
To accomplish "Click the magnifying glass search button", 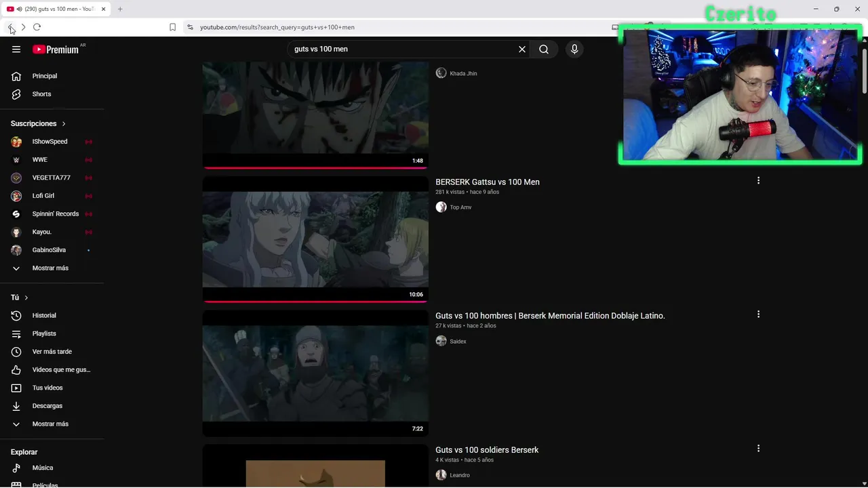I will coord(544,49).
